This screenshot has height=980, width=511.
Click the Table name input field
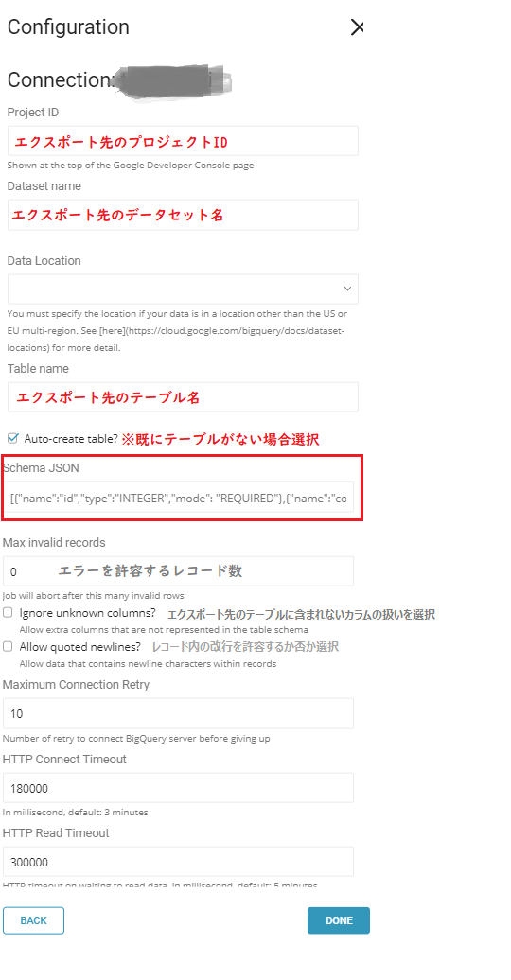pyautogui.click(x=183, y=397)
